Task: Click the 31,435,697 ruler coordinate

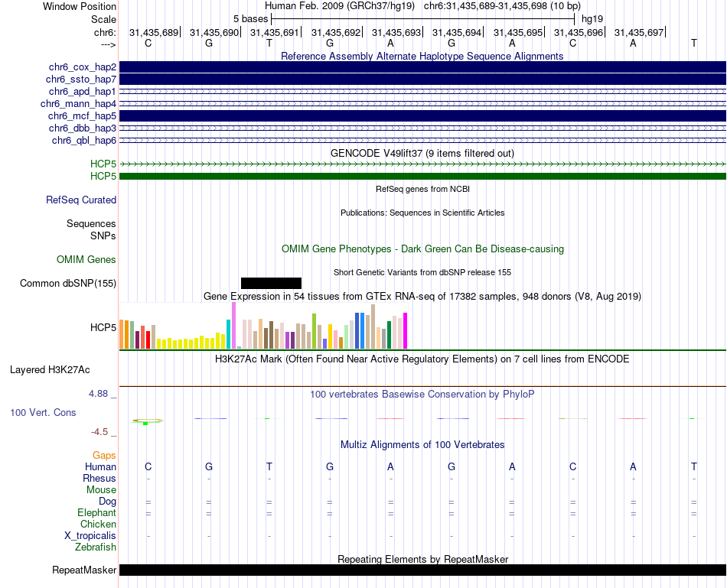Action: (x=639, y=32)
